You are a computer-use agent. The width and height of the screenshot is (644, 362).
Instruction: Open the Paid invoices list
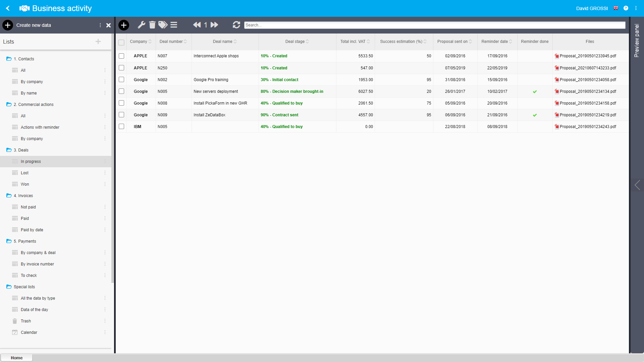(x=25, y=219)
